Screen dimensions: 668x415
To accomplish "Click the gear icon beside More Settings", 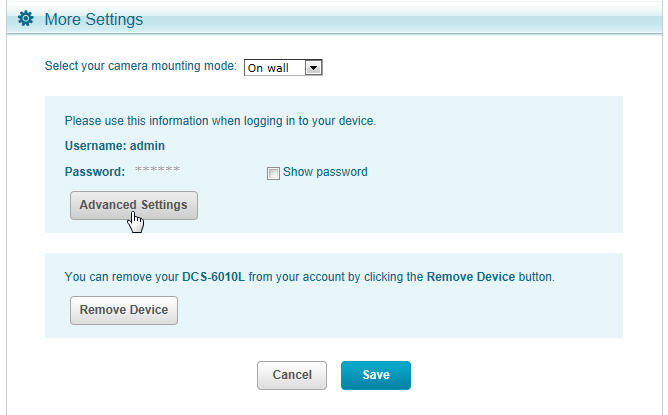I will (x=26, y=19).
